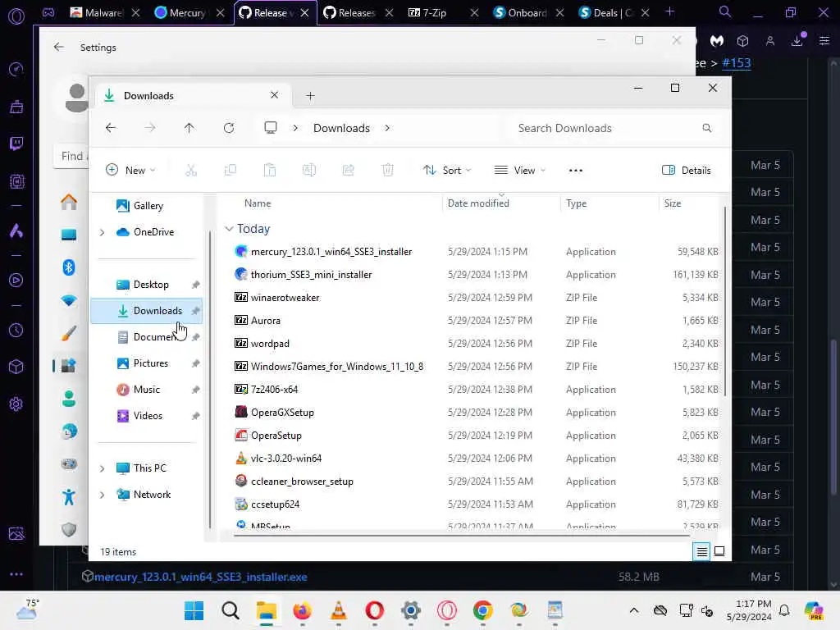Select Music in navigation pane
This screenshot has height=630, width=840.
148,390
